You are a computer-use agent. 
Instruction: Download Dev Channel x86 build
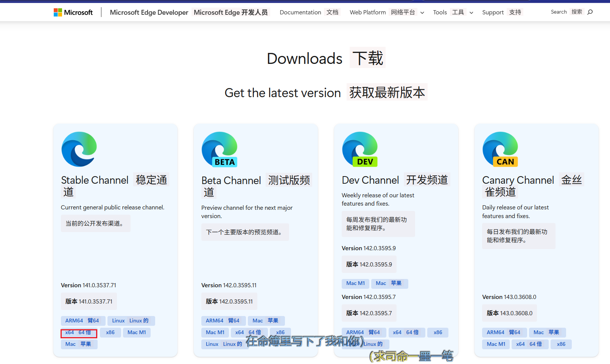tap(438, 332)
